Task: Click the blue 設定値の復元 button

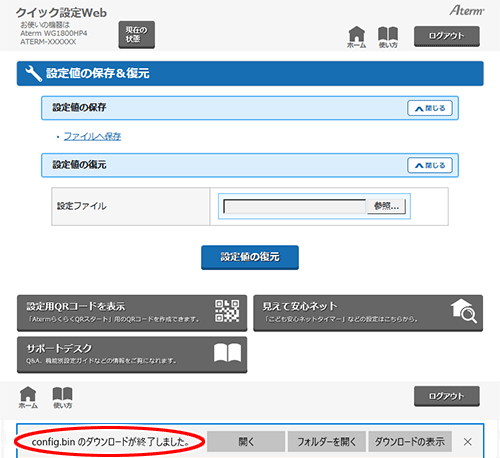Action: point(250,257)
